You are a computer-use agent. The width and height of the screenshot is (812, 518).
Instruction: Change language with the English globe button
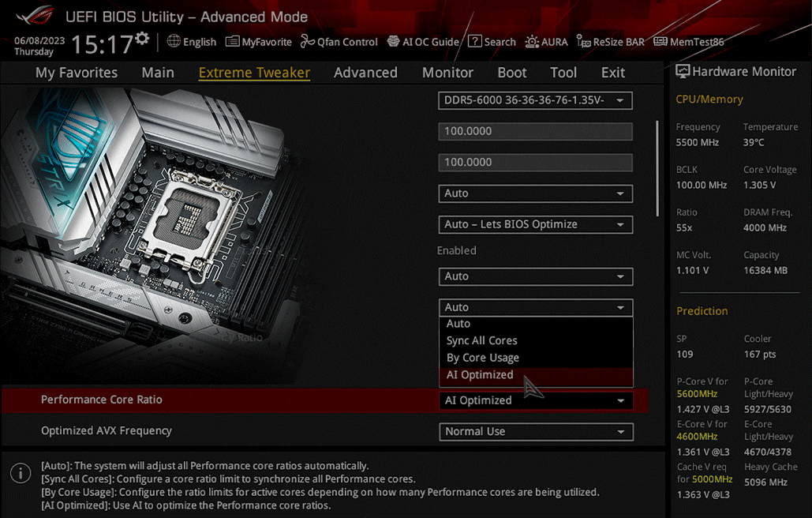click(192, 42)
